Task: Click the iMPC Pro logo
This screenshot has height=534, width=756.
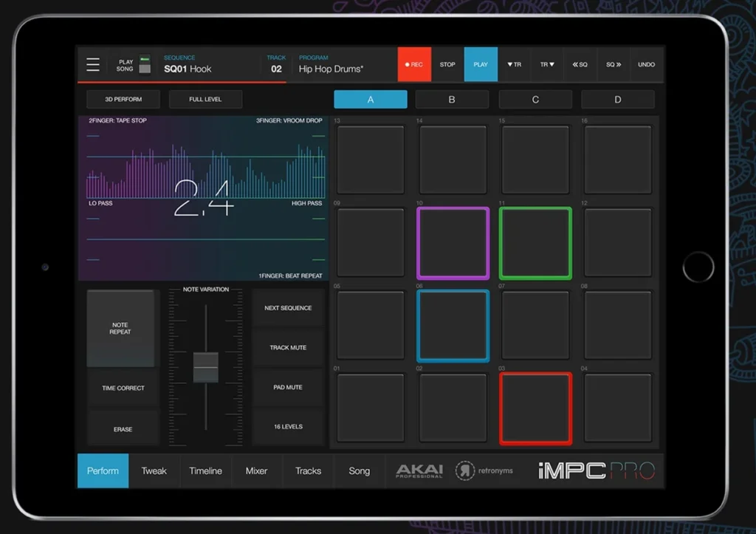Action: [597, 470]
